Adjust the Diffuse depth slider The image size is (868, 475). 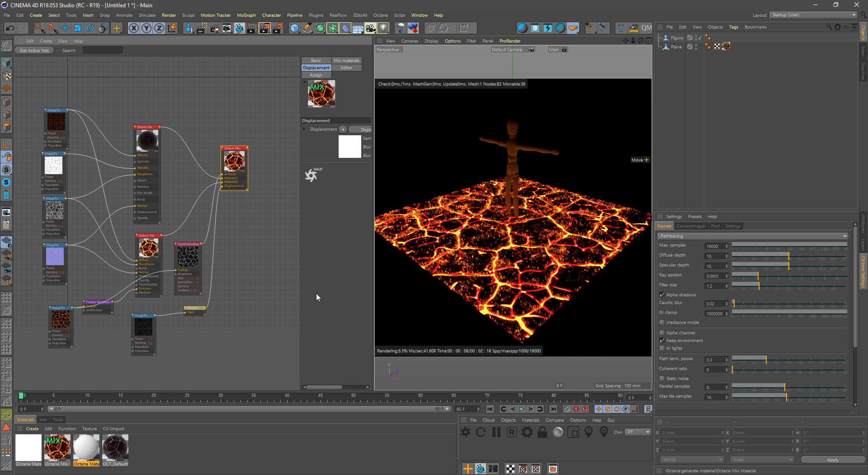pyautogui.click(x=789, y=256)
